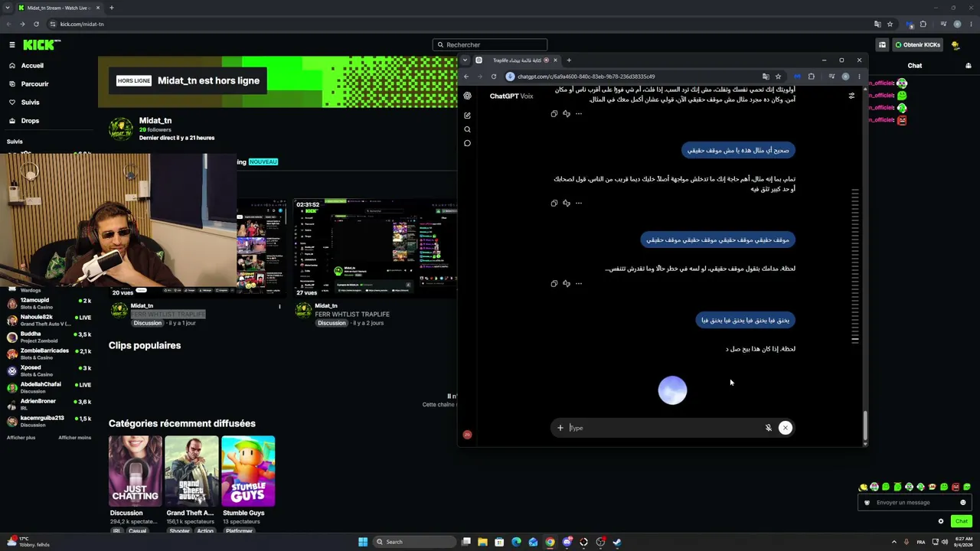Open ZombieBarricades channel in sidebar
980x551 pixels.
point(49,354)
